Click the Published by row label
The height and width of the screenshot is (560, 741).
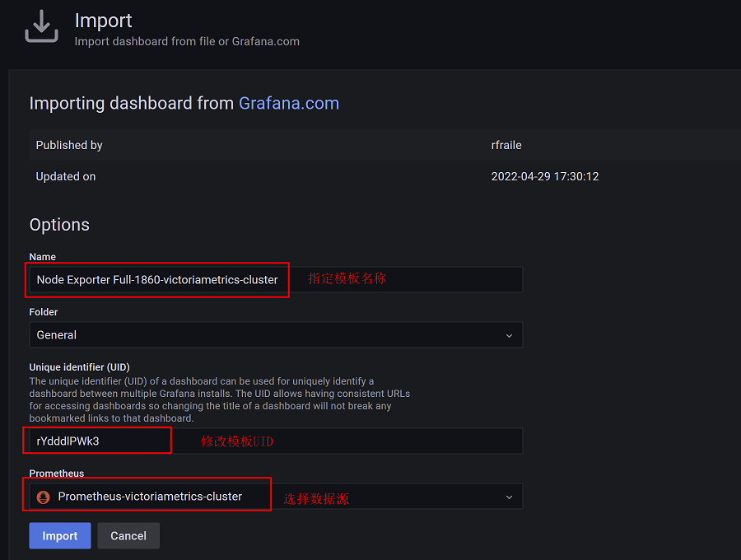click(69, 145)
